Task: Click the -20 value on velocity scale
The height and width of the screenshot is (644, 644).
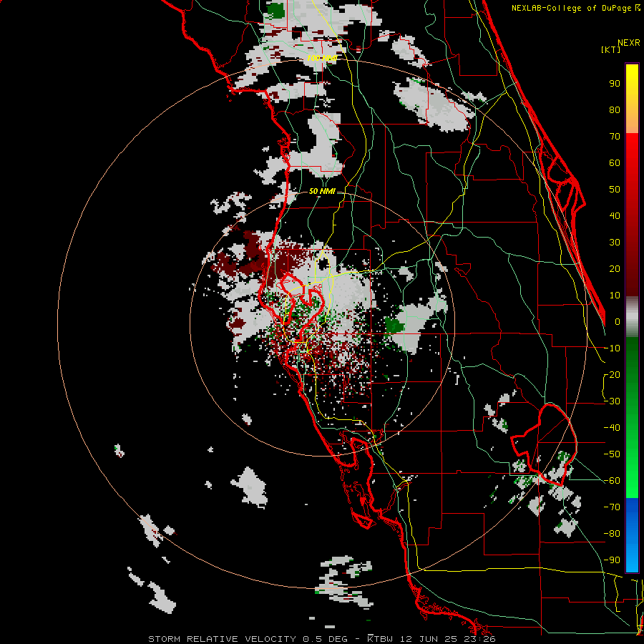Action: pyautogui.click(x=612, y=374)
